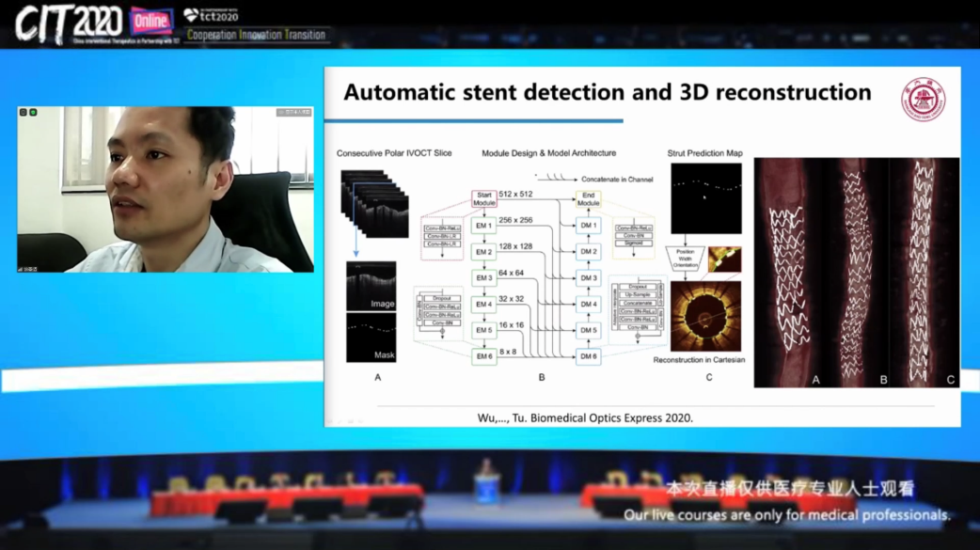
Task: Click the DM 1 block in architecture diagram
Action: pyautogui.click(x=588, y=226)
